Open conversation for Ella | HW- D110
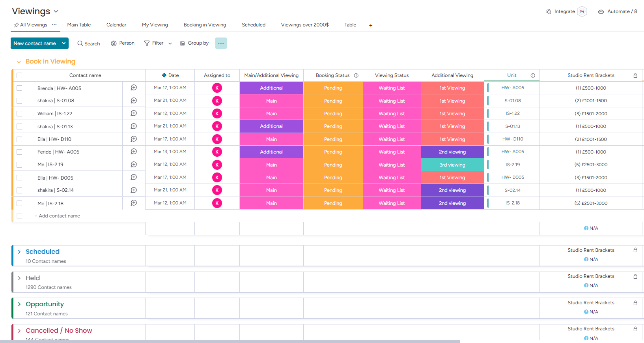This screenshot has width=644, height=343. coord(134,139)
